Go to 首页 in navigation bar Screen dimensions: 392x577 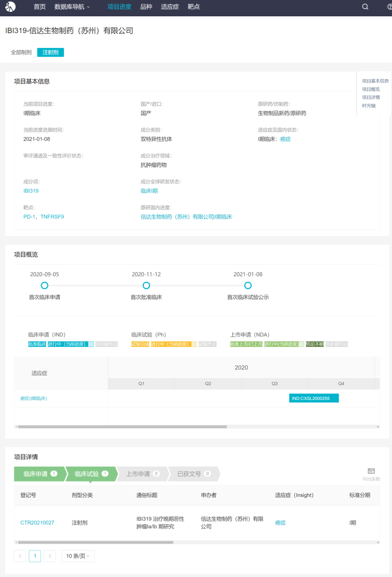point(40,7)
